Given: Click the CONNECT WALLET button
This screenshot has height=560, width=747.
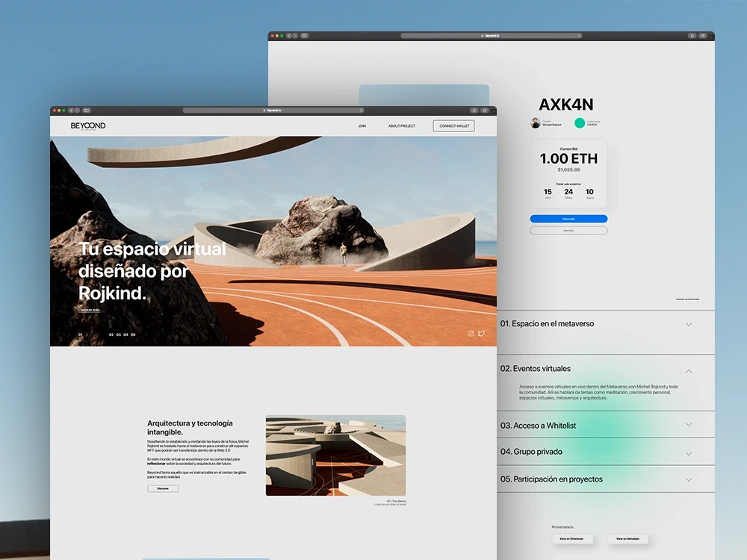Looking at the screenshot, I should pos(454,125).
